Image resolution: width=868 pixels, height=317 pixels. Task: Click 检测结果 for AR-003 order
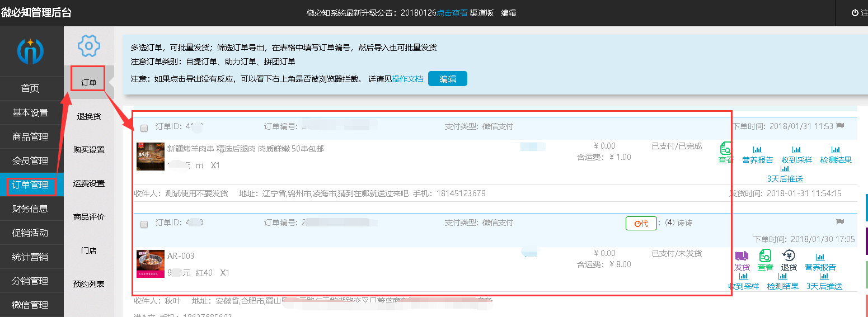[782, 282]
